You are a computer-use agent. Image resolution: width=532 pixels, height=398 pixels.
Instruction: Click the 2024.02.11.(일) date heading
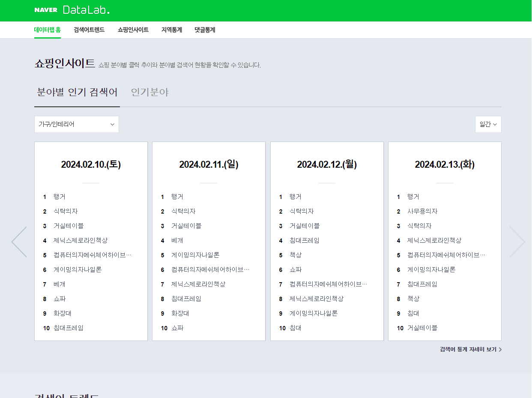pos(209,165)
